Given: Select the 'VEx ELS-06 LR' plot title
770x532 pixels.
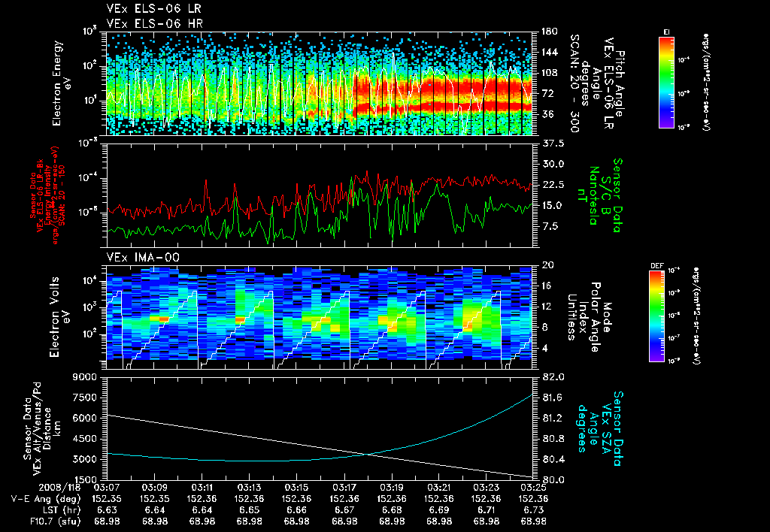Looking at the screenshot, I should tap(153, 9).
